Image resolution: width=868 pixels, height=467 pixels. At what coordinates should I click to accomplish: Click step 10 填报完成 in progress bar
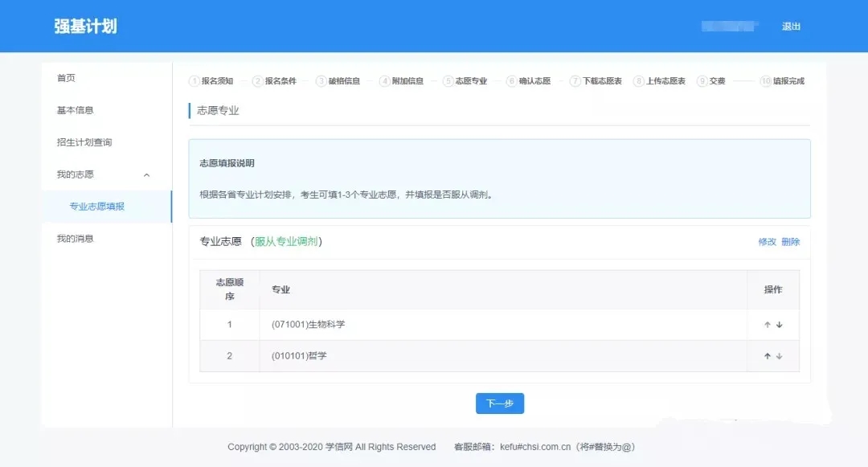(788, 81)
